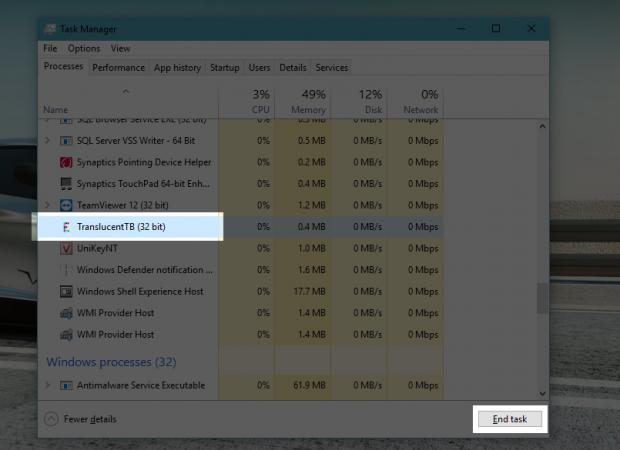Click the Windows Shell Experience Host icon
This screenshot has height=450, width=620.
pos(67,291)
